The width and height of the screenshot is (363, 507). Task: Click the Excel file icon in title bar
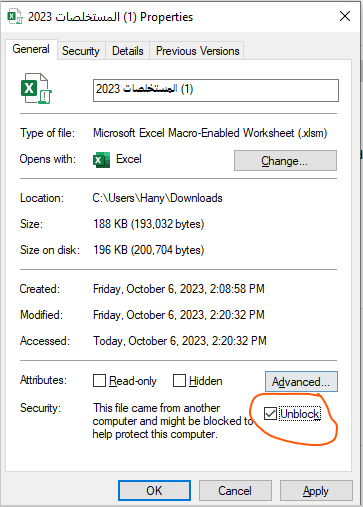[15, 17]
